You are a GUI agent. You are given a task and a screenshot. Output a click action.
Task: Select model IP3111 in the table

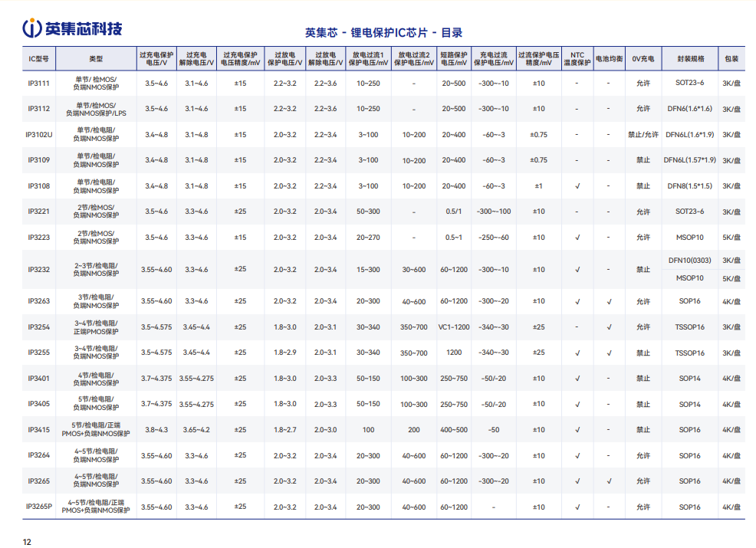point(38,84)
